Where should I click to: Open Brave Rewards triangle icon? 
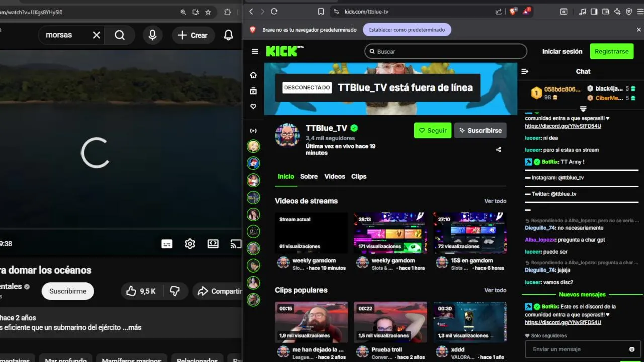click(526, 11)
